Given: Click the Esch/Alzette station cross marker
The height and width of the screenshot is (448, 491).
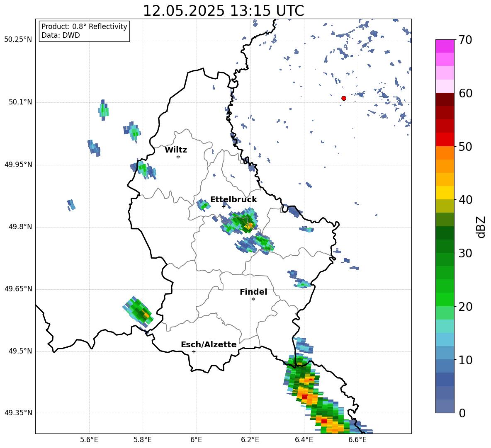Looking at the screenshot, I should [194, 351].
